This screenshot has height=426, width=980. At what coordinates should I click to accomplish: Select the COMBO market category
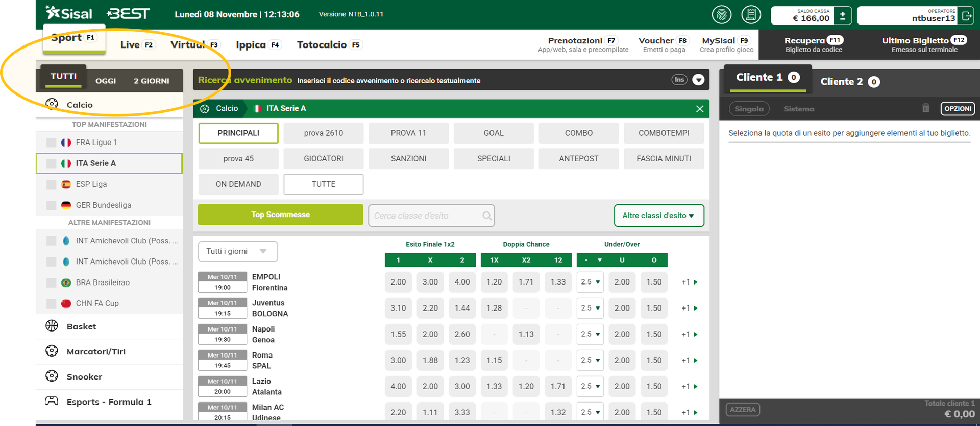[579, 133]
